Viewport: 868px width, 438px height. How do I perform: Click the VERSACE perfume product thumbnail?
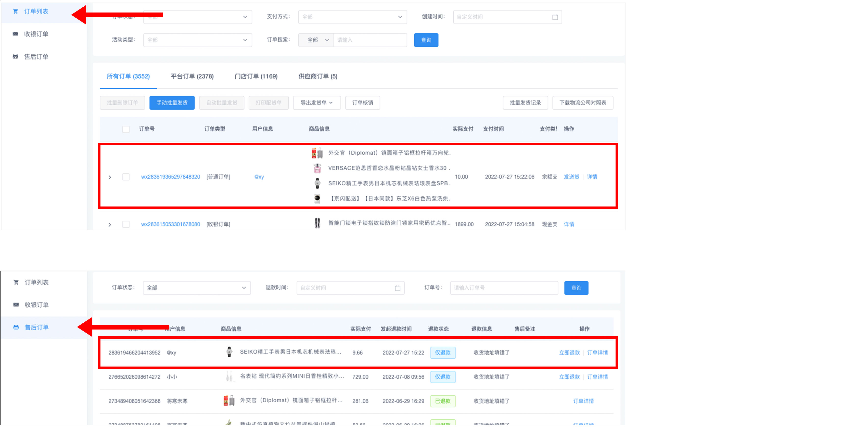(x=317, y=168)
